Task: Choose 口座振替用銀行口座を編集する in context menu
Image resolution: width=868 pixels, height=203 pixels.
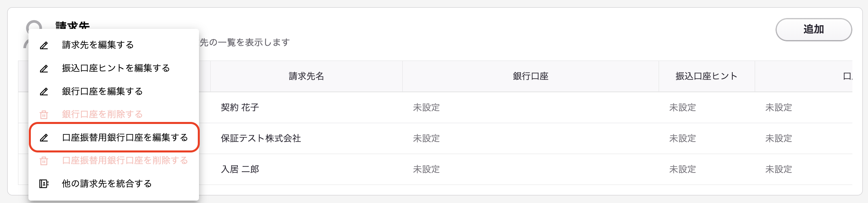Action: (x=114, y=138)
